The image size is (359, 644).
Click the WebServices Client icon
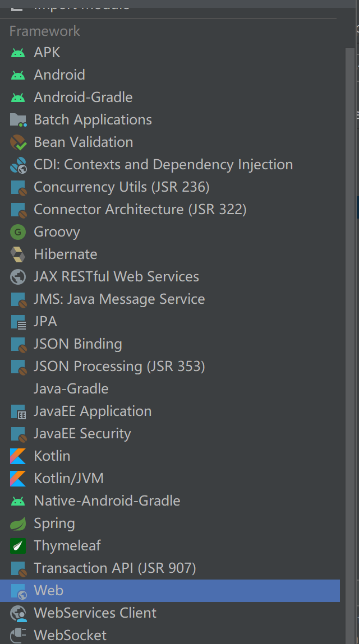coord(18,613)
